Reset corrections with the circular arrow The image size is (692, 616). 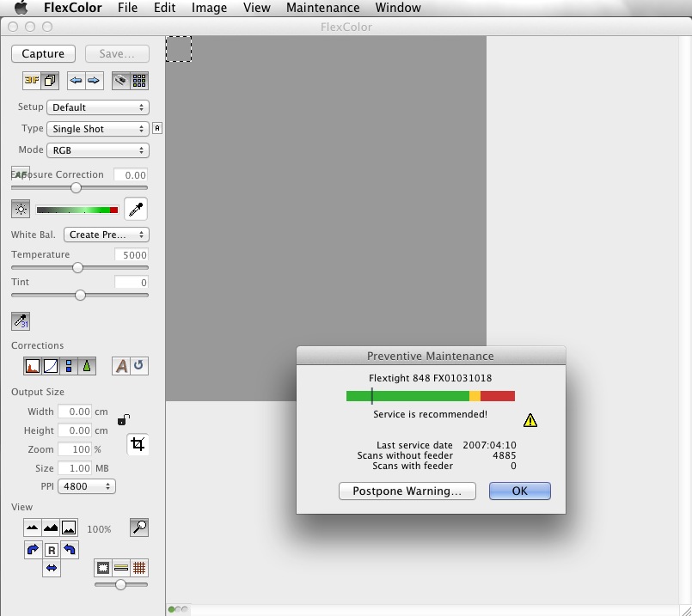coord(139,366)
